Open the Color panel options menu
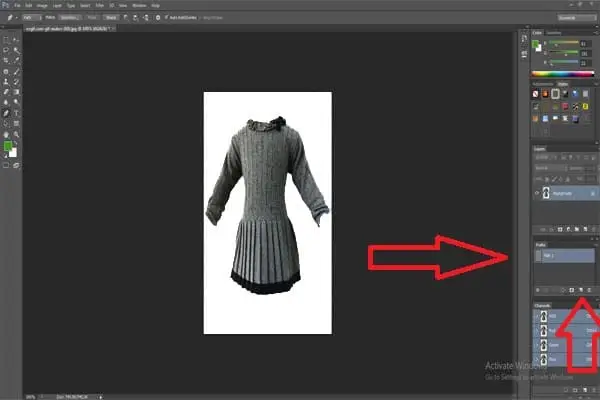Viewport: 600px width, 400px height. (597, 33)
